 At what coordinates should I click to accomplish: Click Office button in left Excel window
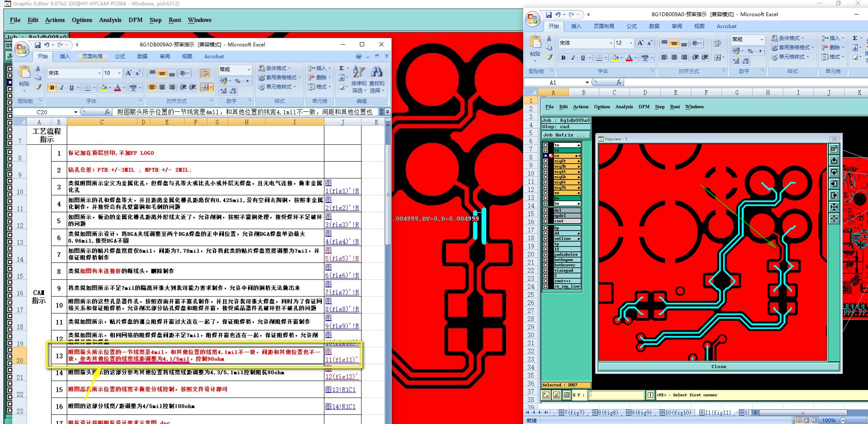pos(22,49)
